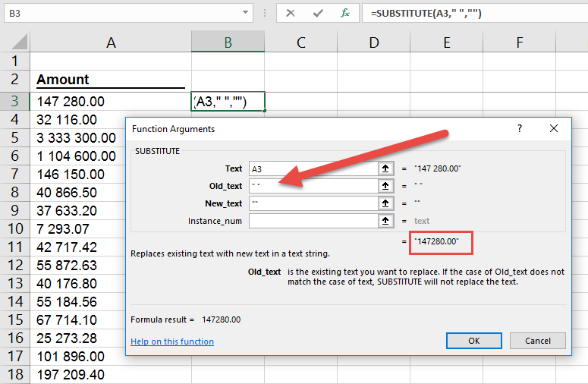The image size is (588, 384).
Task: Click inside the Text argument field
Action: (311, 168)
